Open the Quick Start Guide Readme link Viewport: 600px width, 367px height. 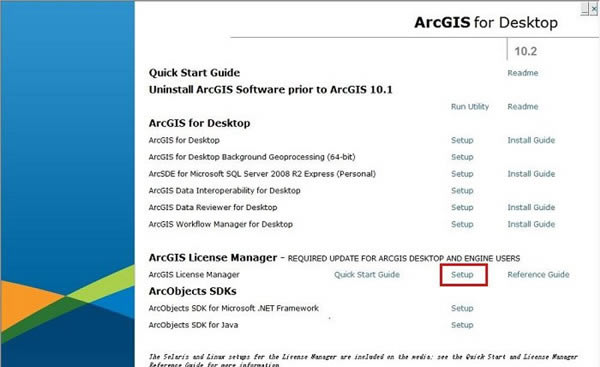pyautogui.click(x=522, y=73)
